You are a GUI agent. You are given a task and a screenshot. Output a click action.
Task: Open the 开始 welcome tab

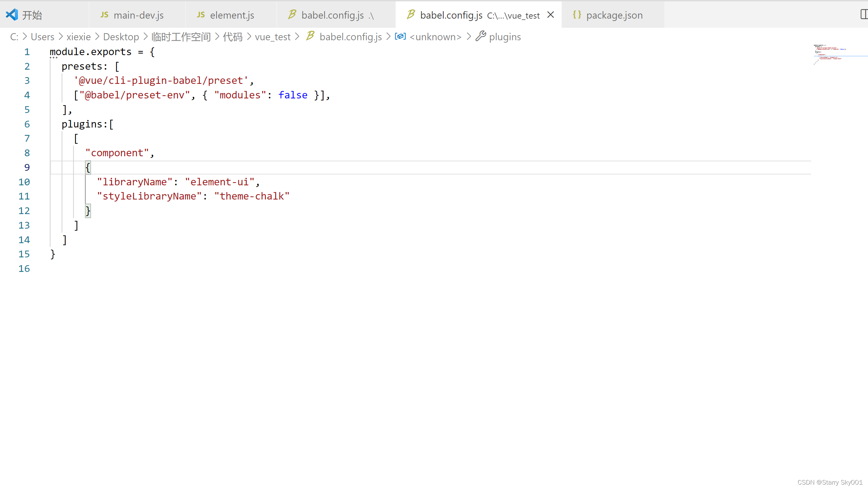click(x=32, y=15)
